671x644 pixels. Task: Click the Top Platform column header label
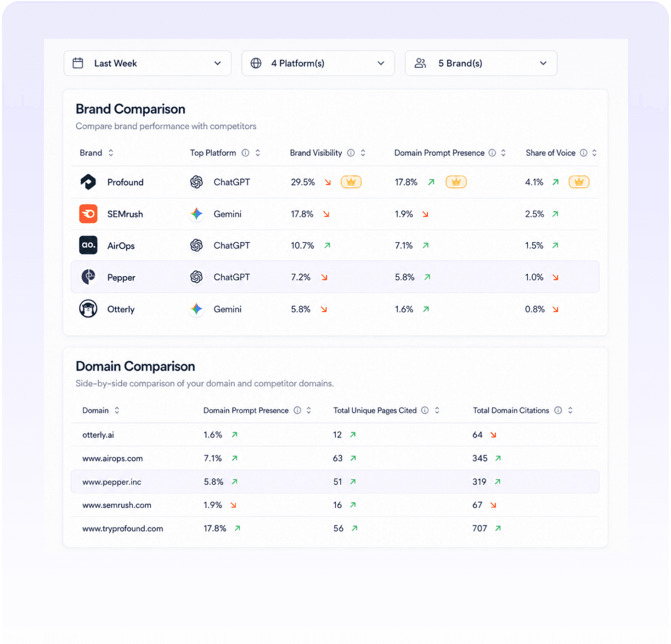213,153
